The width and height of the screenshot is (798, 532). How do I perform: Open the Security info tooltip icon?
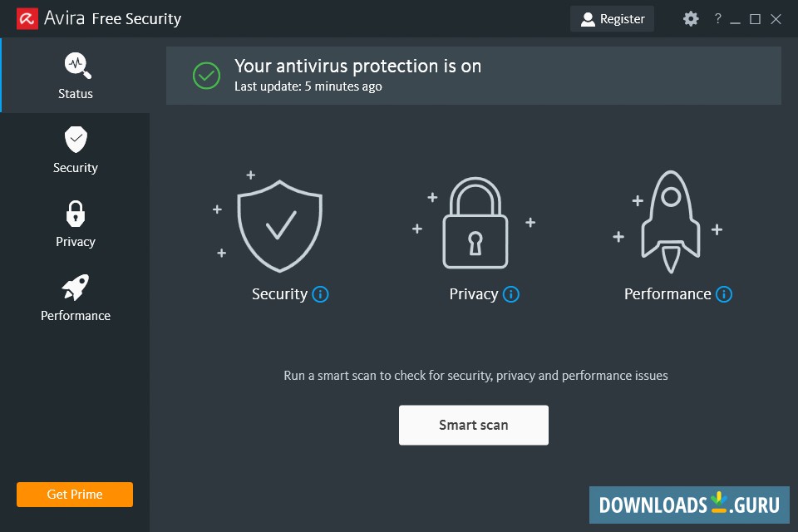(321, 293)
